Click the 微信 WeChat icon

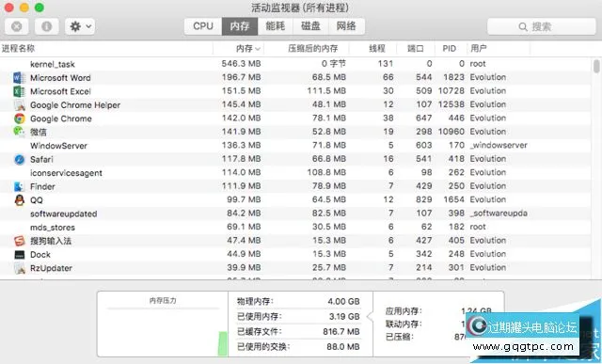point(19,132)
